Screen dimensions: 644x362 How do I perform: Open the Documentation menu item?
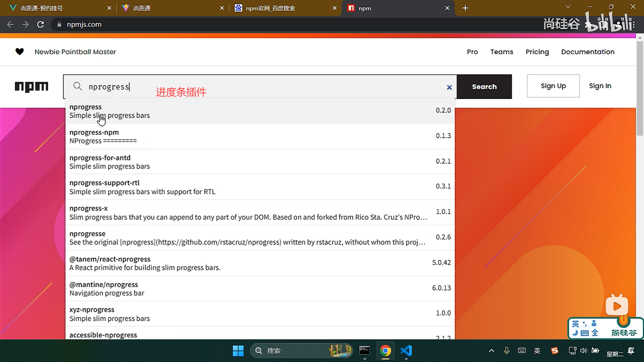click(x=588, y=52)
